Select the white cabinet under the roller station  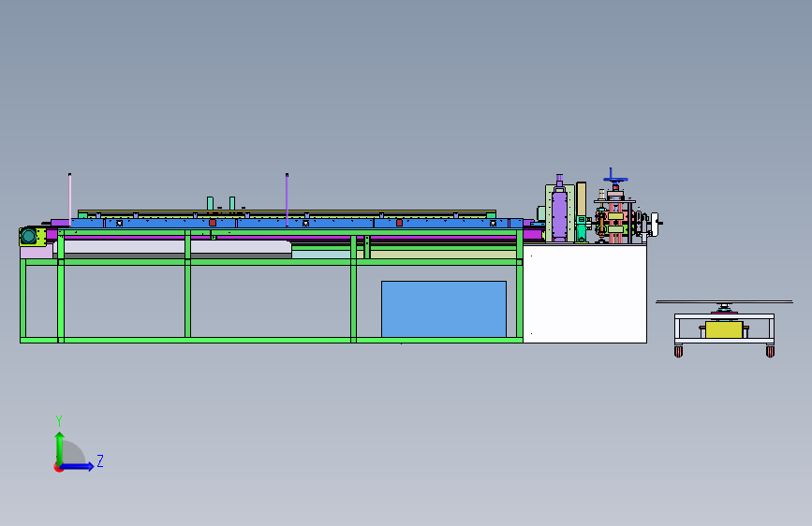coord(584,294)
